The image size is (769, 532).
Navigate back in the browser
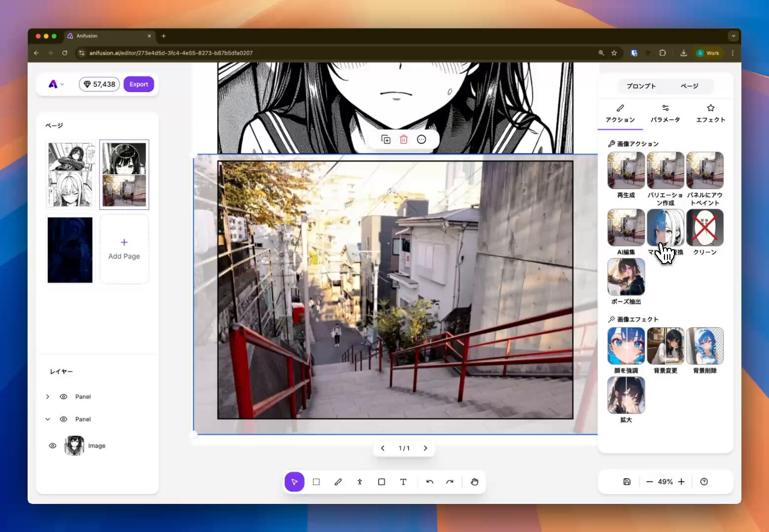(x=36, y=53)
